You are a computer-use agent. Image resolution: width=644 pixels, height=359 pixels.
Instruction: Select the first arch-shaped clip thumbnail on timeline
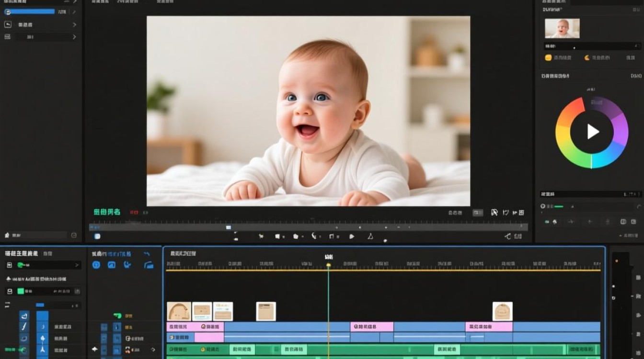(179, 311)
